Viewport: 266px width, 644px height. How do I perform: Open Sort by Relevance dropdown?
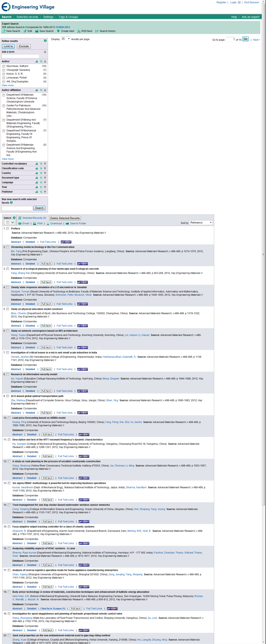[x=201, y=222]
